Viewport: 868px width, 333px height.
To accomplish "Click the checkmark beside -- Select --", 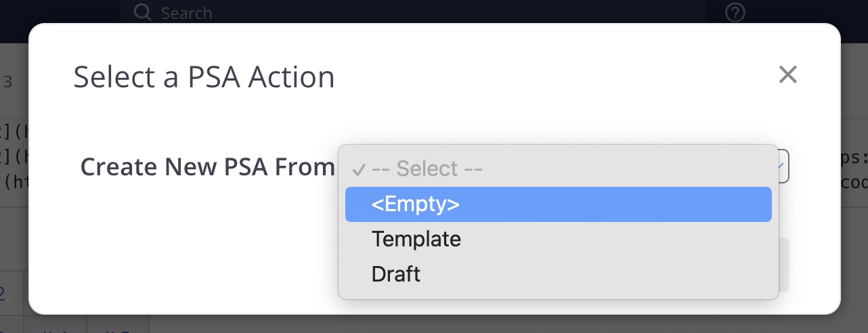I will (359, 169).
